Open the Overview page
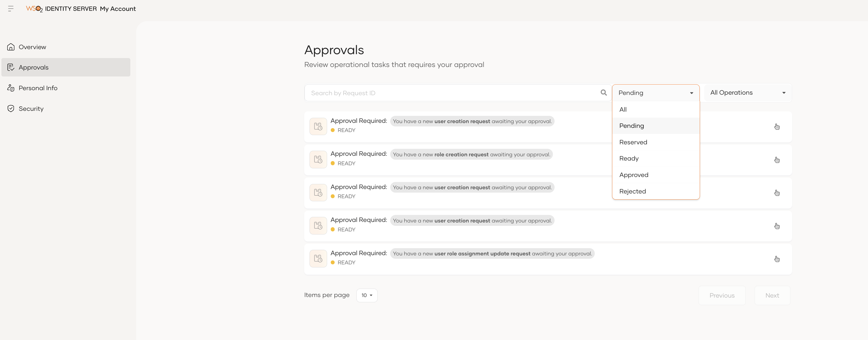This screenshot has height=340, width=868. pos(66,47)
